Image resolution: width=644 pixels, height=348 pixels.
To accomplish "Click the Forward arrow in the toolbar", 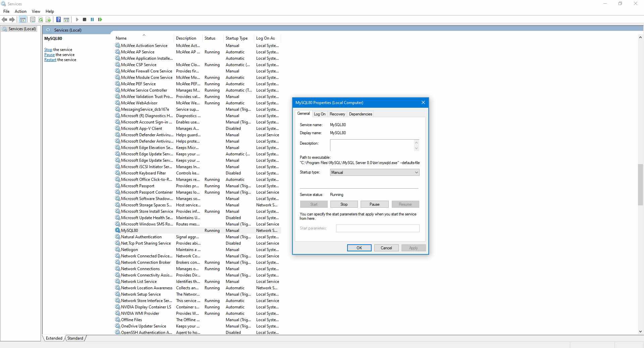I will 12,19.
